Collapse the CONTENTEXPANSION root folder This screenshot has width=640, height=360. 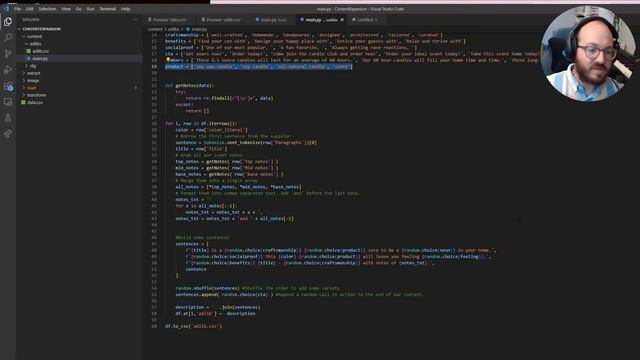[x=41, y=29]
